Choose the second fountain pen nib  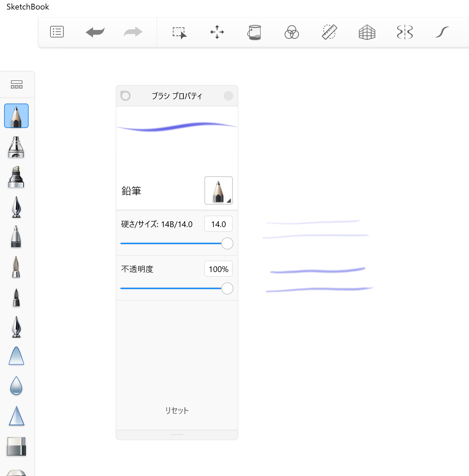pos(16,327)
